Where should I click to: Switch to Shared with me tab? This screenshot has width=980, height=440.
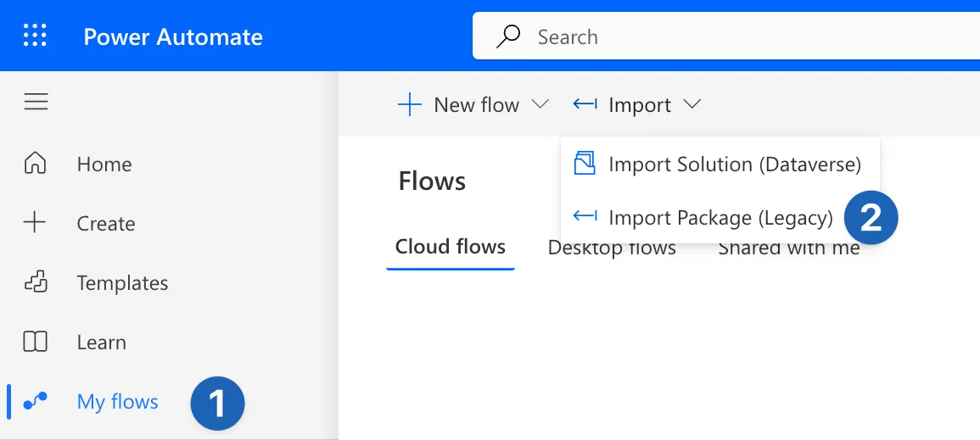point(789,248)
